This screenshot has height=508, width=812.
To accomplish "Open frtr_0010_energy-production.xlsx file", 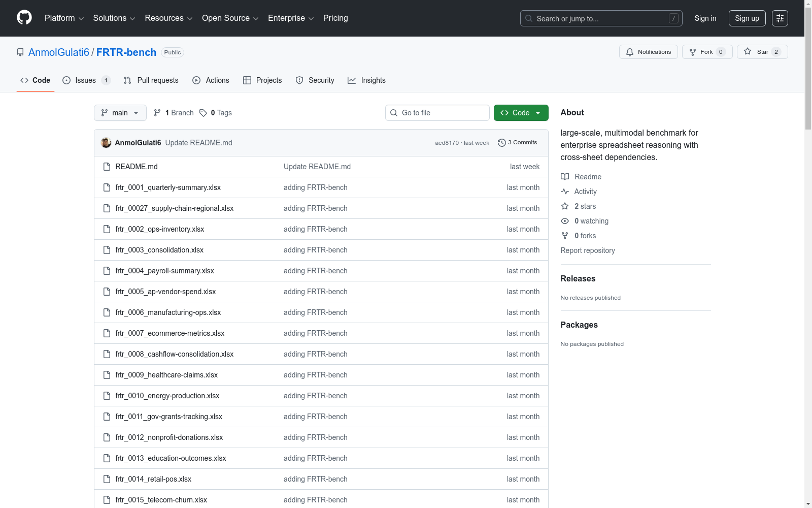I will click(167, 396).
